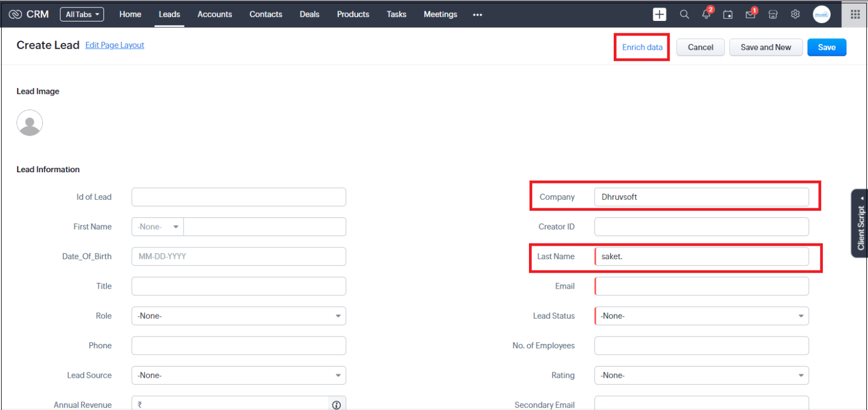Viewport: 868px width, 410px height.
Task: Click the Save and New button
Action: tap(766, 47)
